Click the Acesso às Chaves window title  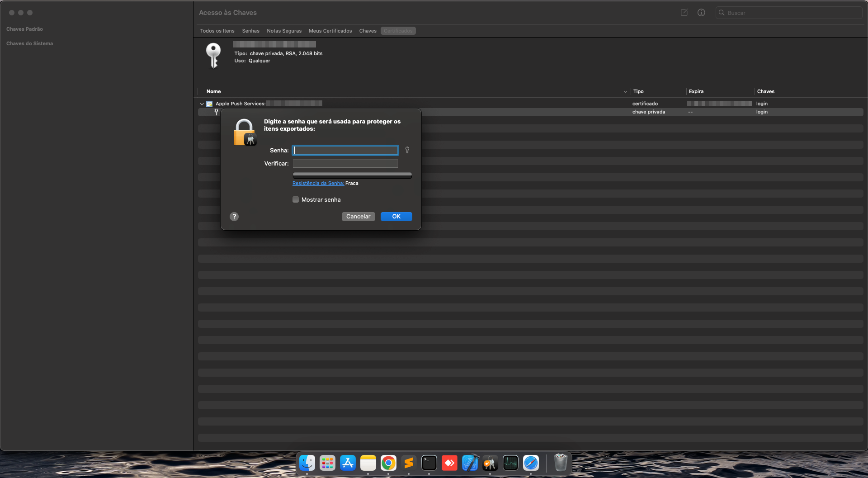(x=228, y=13)
